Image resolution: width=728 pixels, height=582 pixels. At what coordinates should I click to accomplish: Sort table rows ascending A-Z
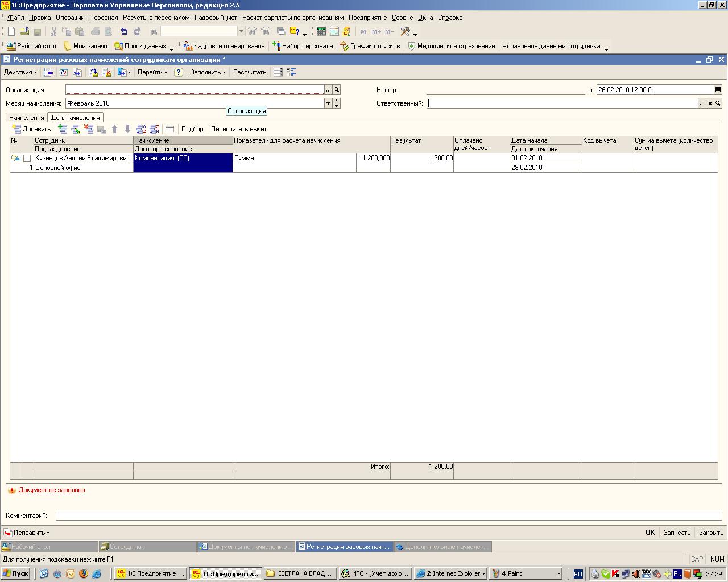click(x=142, y=129)
